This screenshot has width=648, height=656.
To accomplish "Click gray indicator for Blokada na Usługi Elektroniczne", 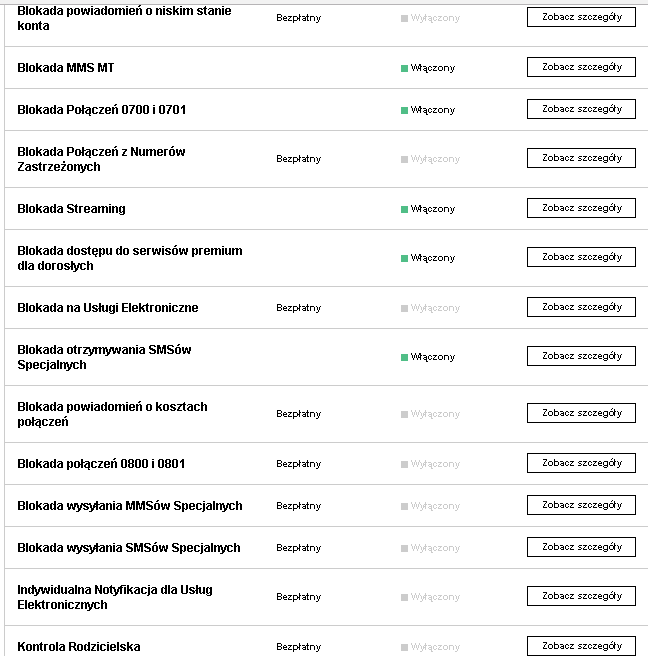I will pos(405,308).
